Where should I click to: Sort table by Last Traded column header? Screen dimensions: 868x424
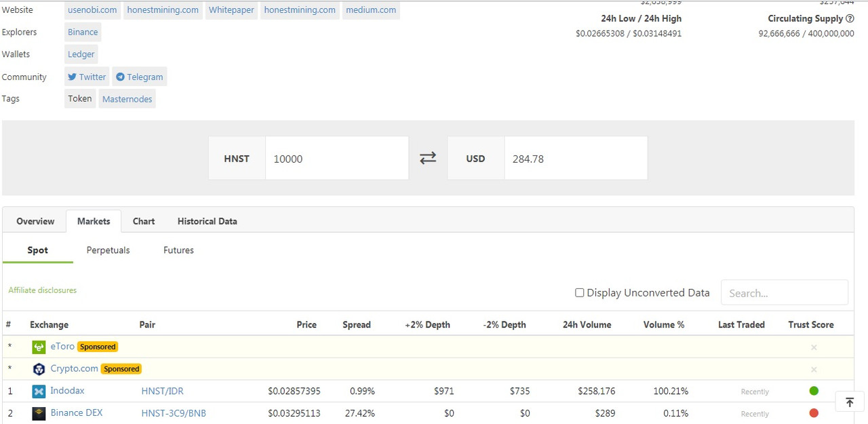click(741, 324)
